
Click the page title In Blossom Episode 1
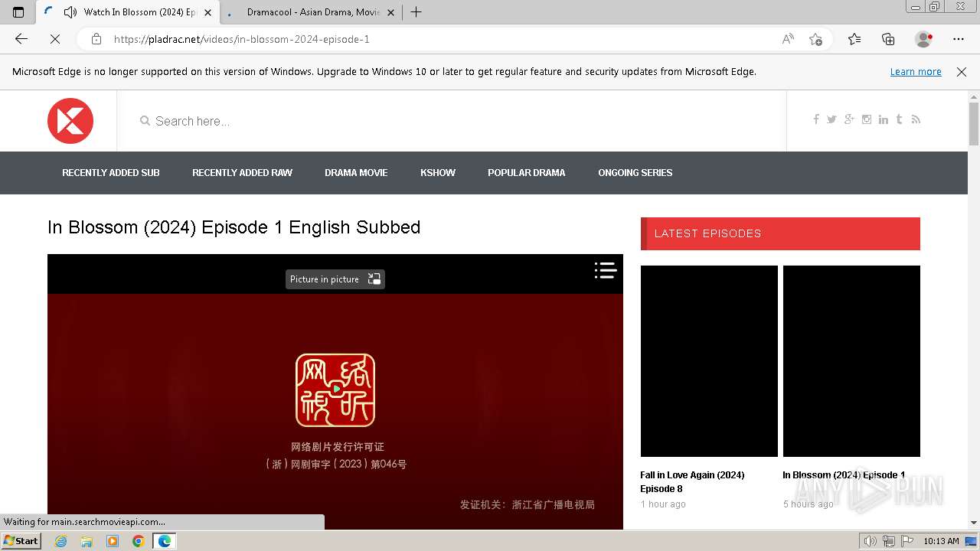pyautogui.click(x=234, y=227)
